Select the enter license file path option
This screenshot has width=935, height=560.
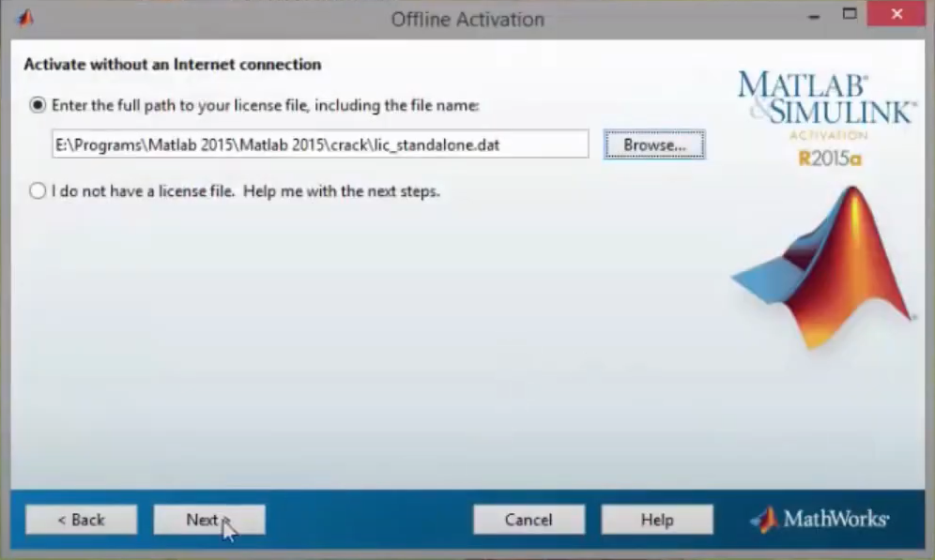point(38,106)
